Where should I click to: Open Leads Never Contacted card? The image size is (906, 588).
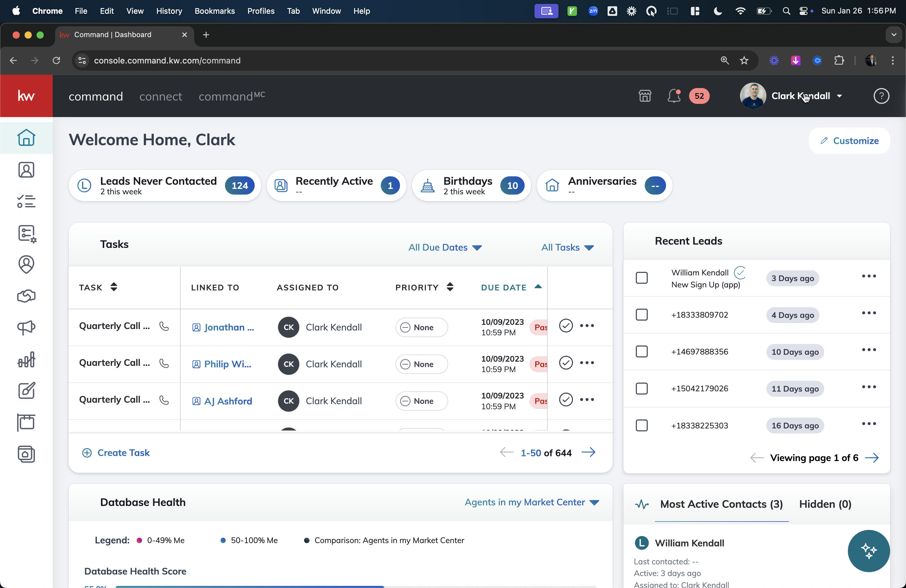165,186
